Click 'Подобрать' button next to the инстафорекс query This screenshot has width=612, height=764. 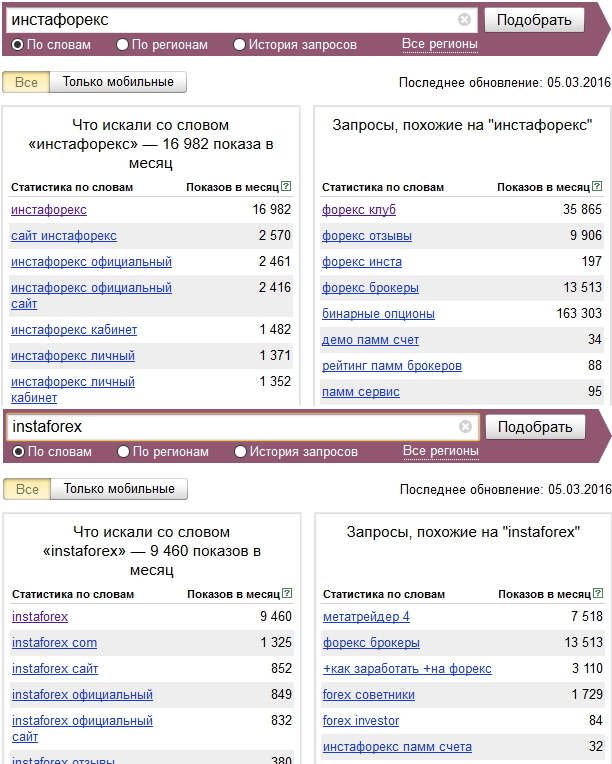tap(534, 20)
